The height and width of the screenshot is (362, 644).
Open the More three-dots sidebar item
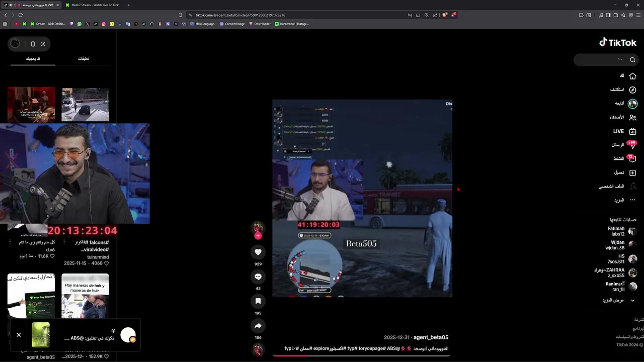pyautogui.click(x=632, y=200)
